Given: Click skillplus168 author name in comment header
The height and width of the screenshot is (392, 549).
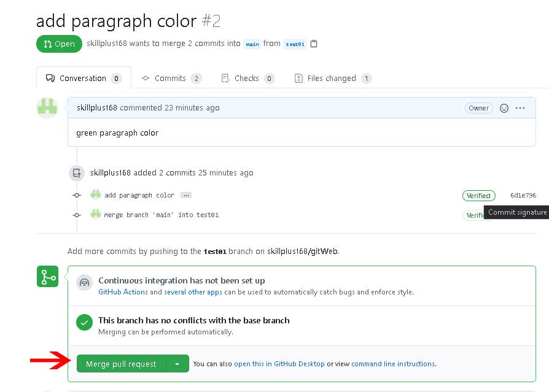Looking at the screenshot, I should point(97,108).
